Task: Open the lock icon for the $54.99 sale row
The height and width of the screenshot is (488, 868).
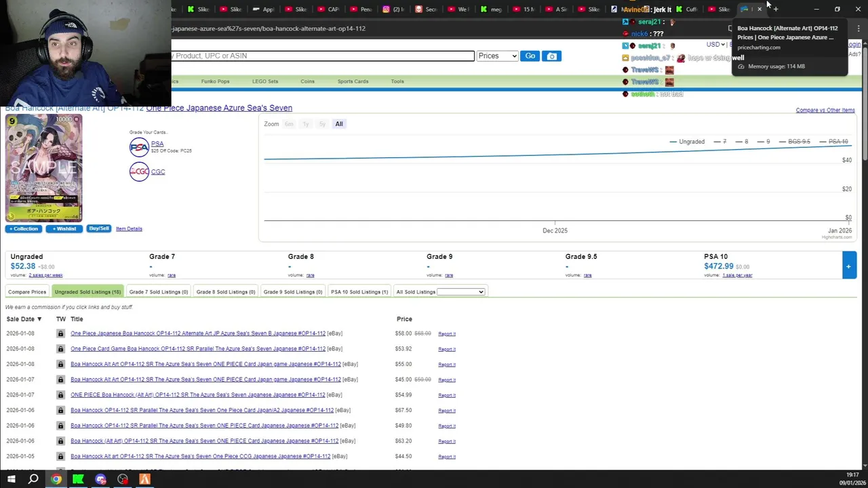Action: coord(60,395)
